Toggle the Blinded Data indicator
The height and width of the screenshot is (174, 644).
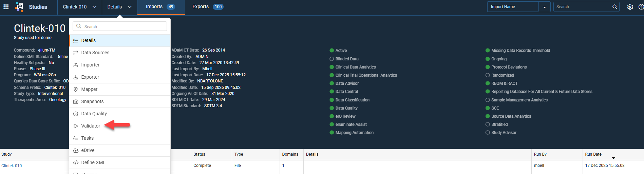332,59
